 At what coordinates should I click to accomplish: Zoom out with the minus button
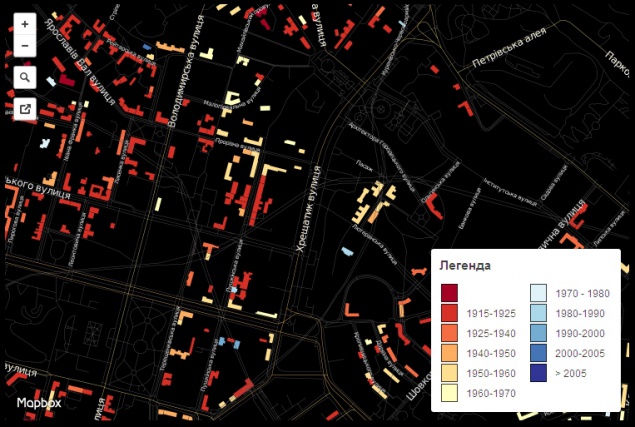[x=25, y=46]
